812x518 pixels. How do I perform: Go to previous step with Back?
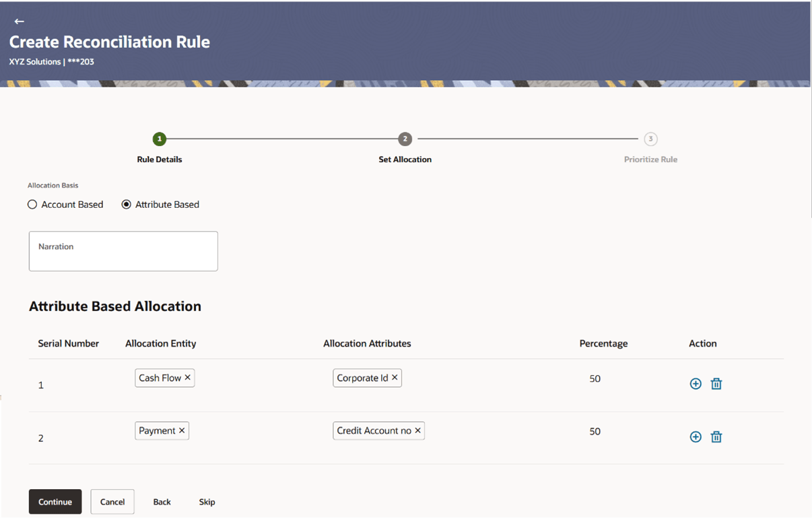pos(162,502)
